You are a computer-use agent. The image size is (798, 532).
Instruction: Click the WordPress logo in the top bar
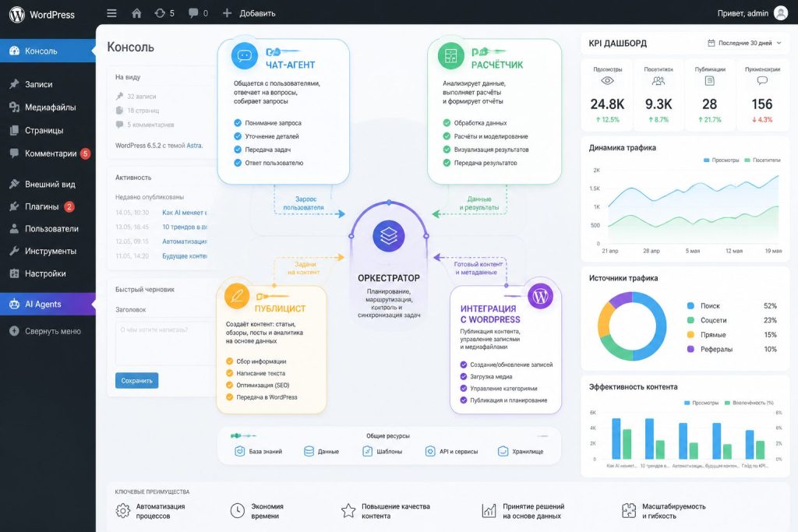tap(17, 14)
